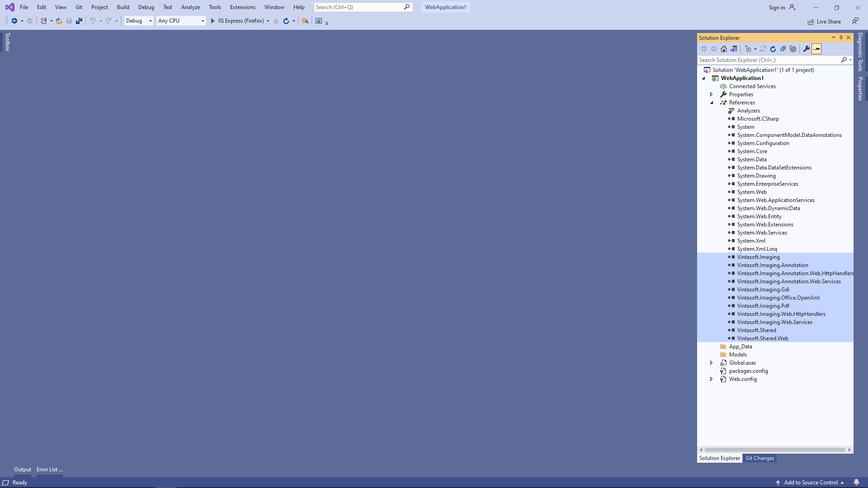Screen dimensions: 868x488
Task: Click the Sign in button
Action: click(781, 7)
